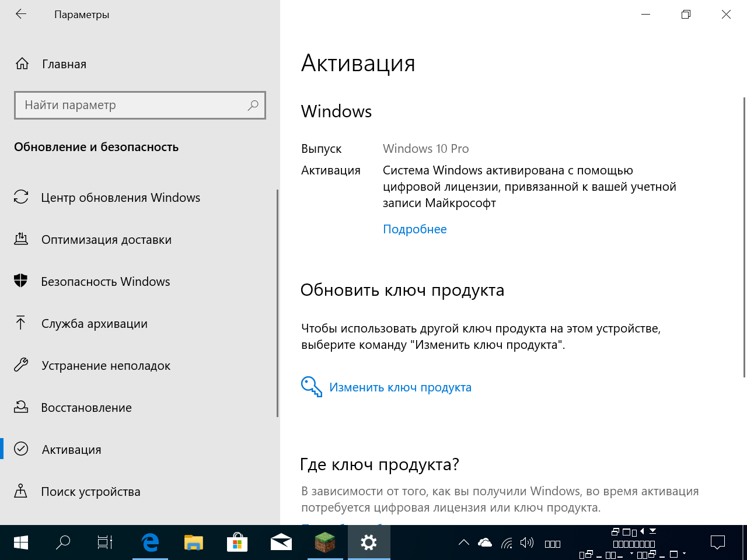
Task: Open the Mail app from taskbar
Action: [281, 542]
